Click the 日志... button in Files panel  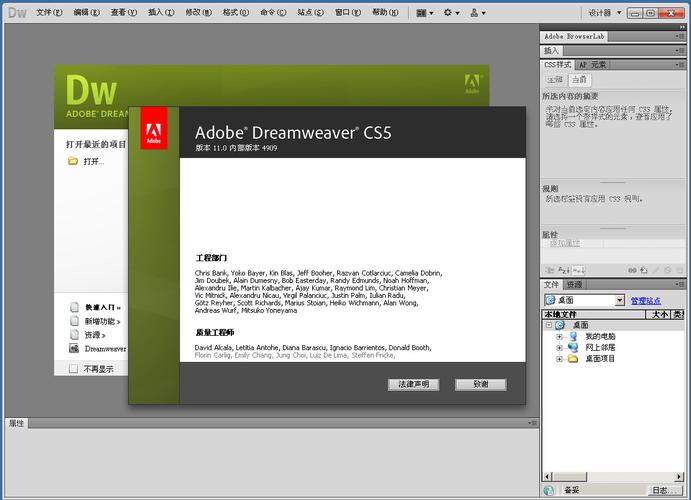tap(665, 490)
